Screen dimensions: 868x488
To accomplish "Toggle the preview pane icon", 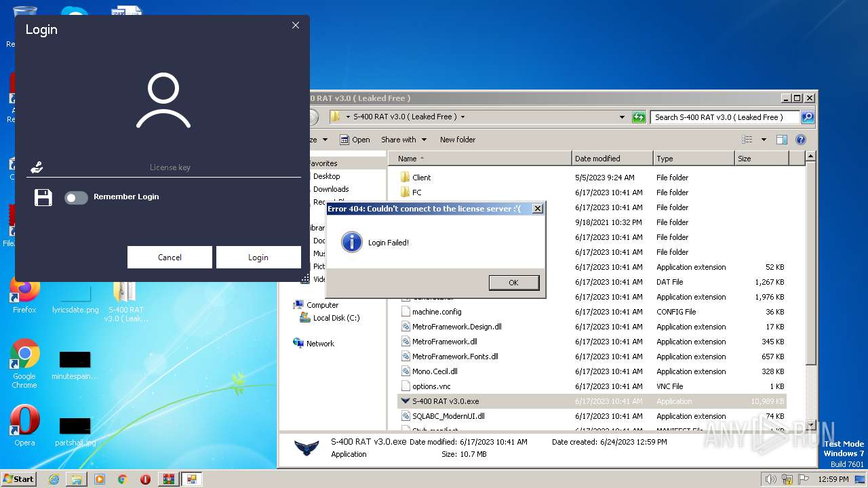I will (782, 140).
